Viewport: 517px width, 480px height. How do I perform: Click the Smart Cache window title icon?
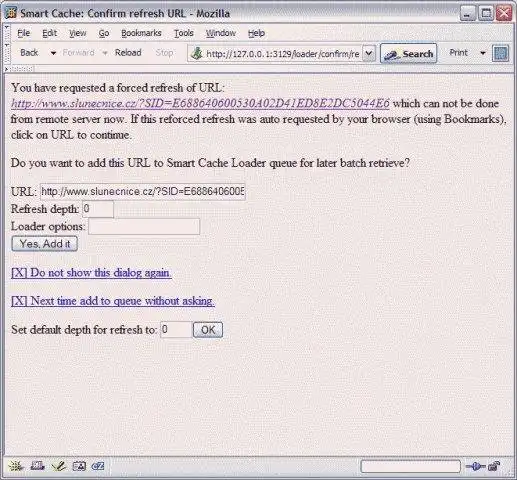click(11, 13)
